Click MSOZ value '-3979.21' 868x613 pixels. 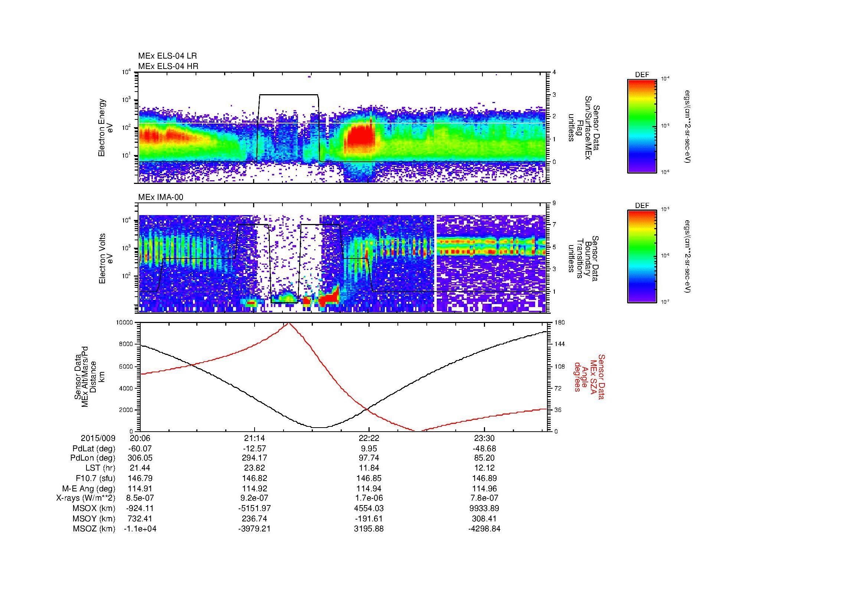255,529
